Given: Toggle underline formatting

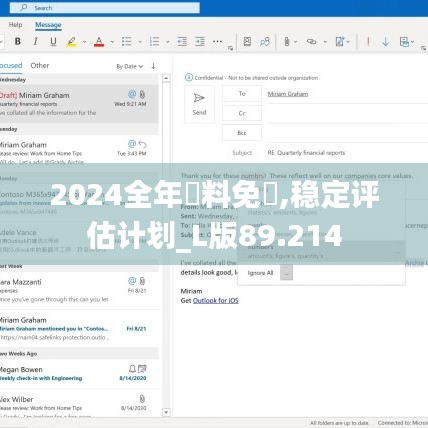Looking at the screenshot, I should [53, 42].
